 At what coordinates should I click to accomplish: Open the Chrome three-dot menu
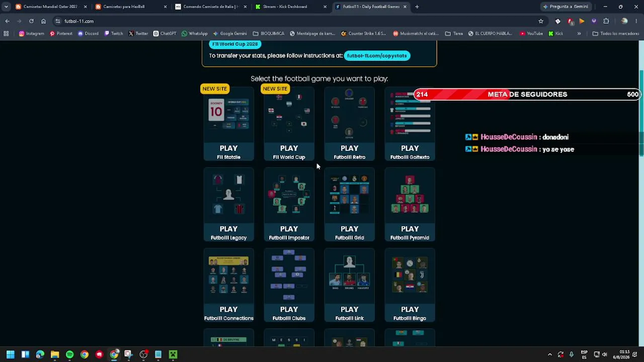point(636,21)
